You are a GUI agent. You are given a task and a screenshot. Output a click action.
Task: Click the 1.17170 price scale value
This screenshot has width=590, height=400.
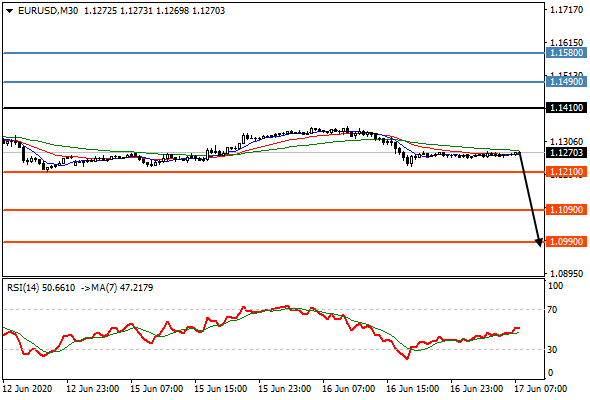(x=566, y=10)
